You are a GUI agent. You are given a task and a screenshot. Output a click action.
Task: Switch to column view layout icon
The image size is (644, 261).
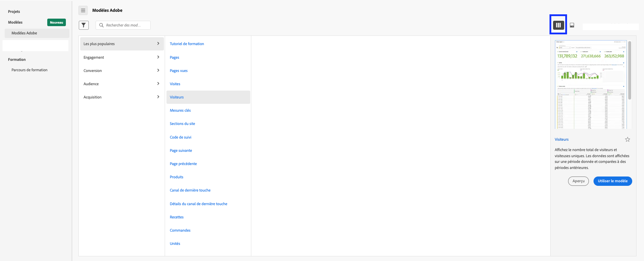pyautogui.click(x=558, y=25)
